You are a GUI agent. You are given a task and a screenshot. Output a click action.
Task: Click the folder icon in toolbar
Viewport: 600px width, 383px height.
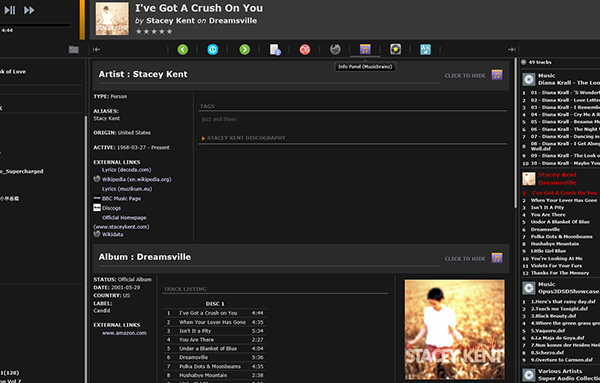click(74, 49)
